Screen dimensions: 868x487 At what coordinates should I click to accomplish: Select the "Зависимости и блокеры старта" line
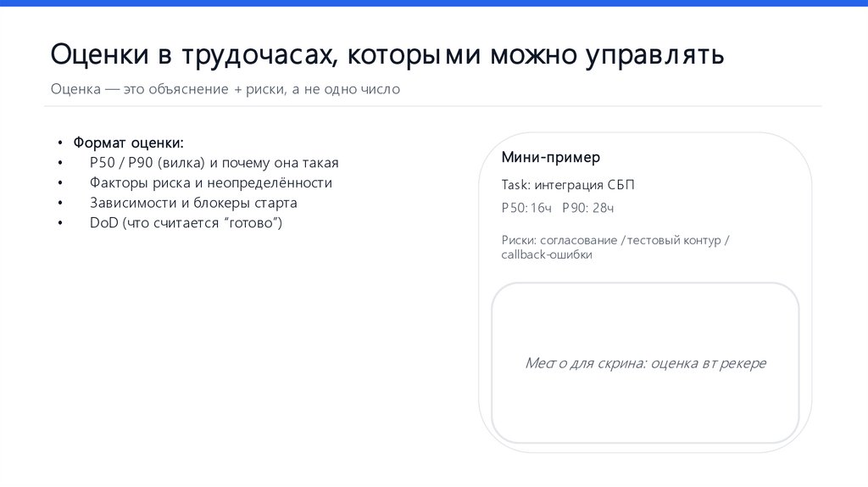click(x=193, y=203)
